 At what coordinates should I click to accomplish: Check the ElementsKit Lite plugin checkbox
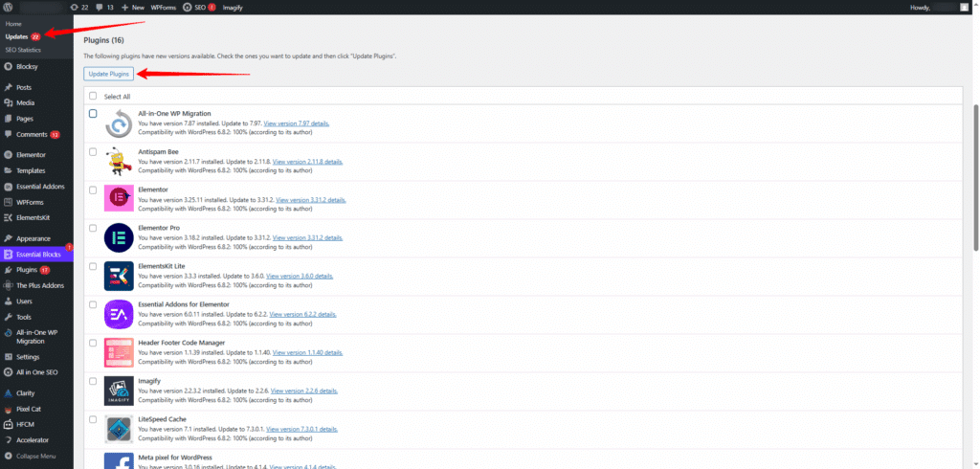point(93,266)
